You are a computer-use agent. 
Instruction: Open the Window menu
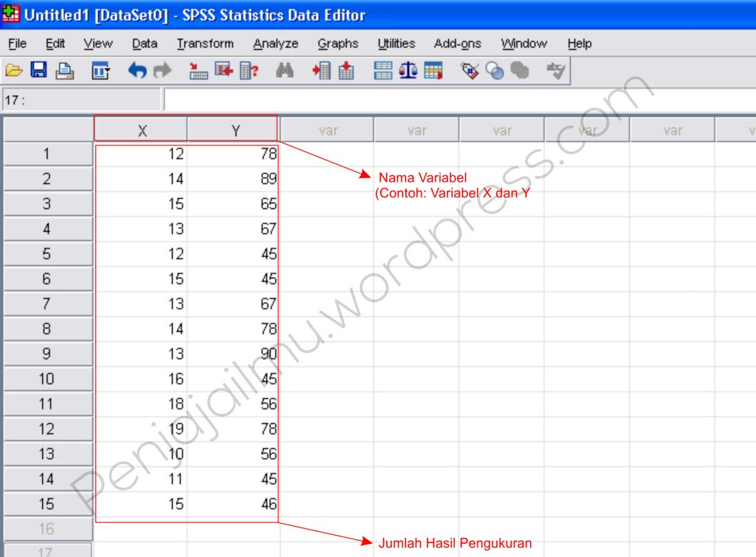click(524, 44)
